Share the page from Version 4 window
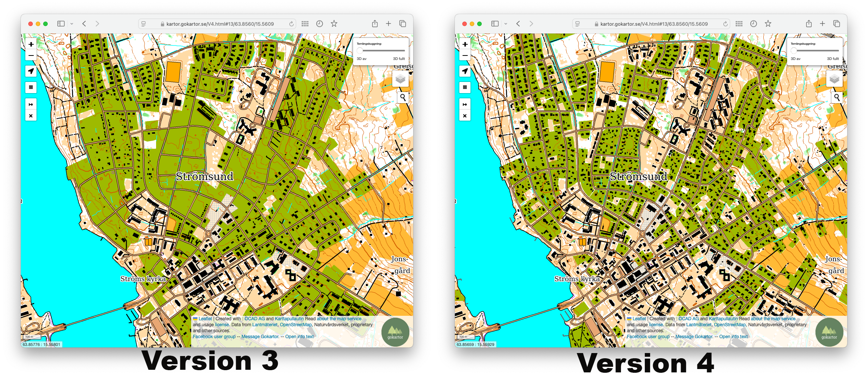This screenshot has width=868, height=375. pos(809,23)
